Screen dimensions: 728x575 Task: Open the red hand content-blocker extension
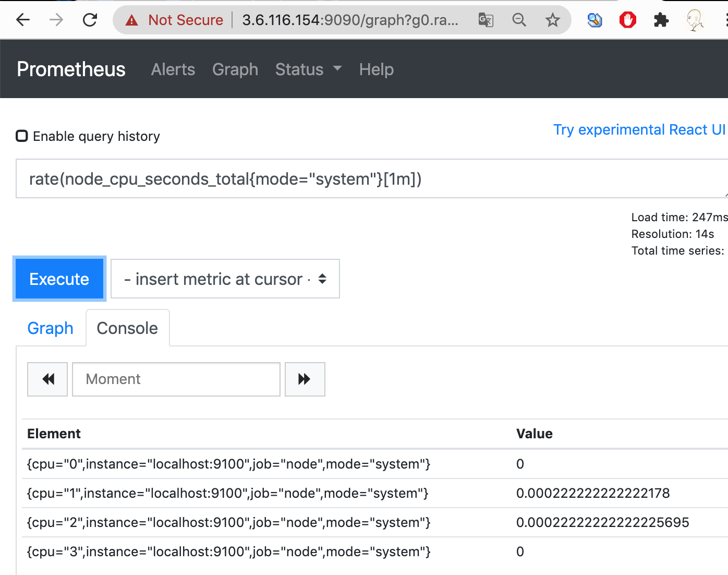[x=627, y=20]
